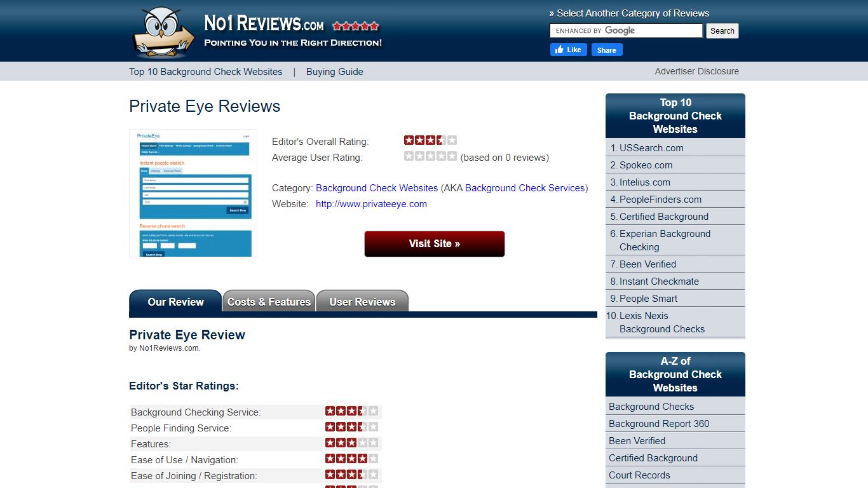868x488 pixels.
Task: Click the Editor's Star Ratings heading
Action: (184, 386)
